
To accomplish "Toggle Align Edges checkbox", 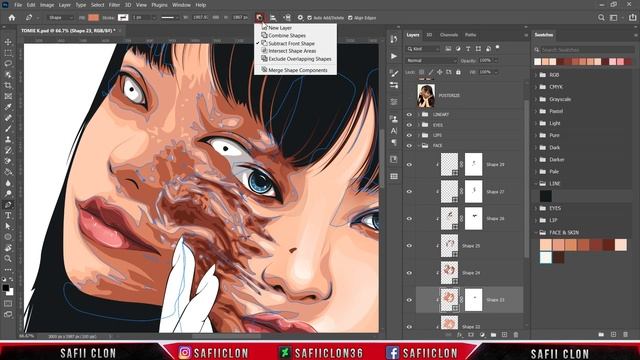I will tap(350, 18).
